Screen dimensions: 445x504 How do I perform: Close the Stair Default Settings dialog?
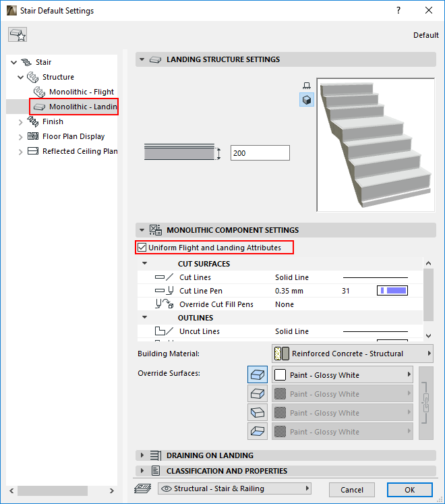click(x=429, y=10)
